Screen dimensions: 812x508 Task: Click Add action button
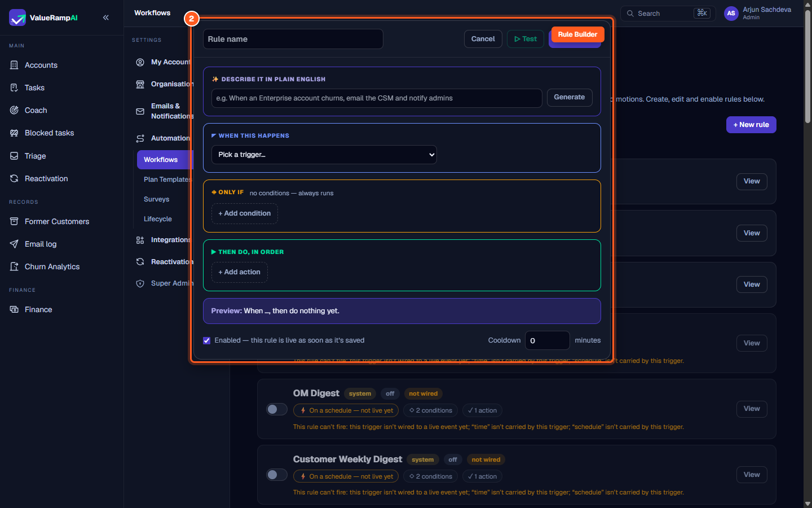[240, 272]
